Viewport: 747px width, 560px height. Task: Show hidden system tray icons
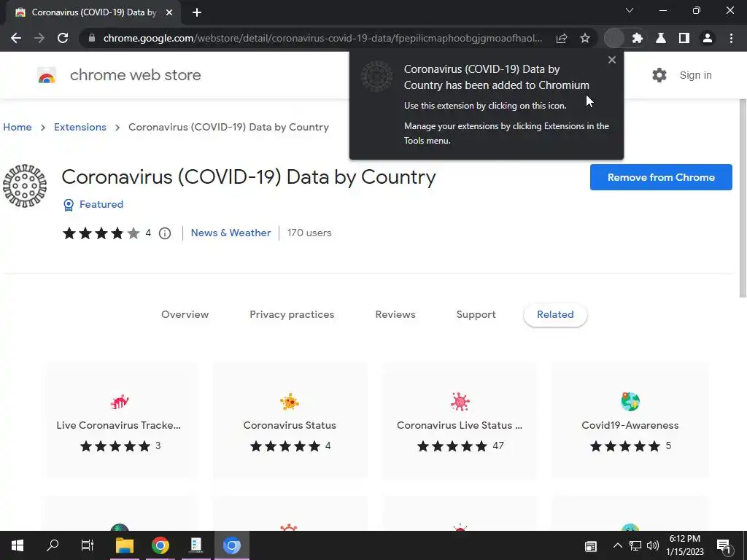point(617,545)
